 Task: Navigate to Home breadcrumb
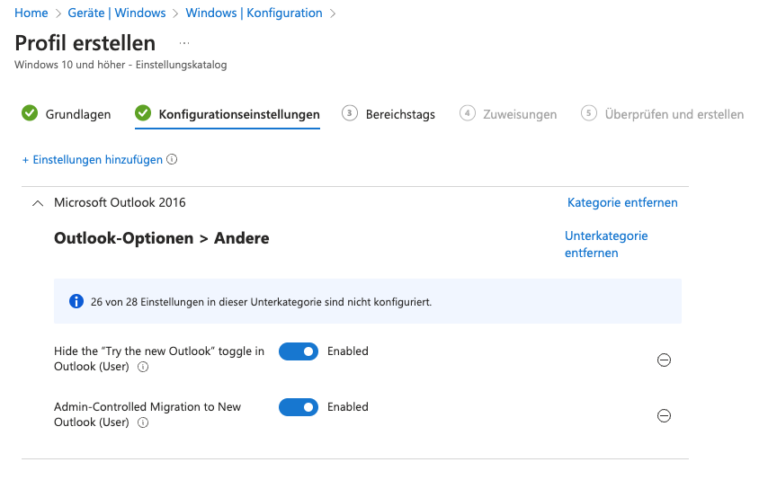coord(31,13)
